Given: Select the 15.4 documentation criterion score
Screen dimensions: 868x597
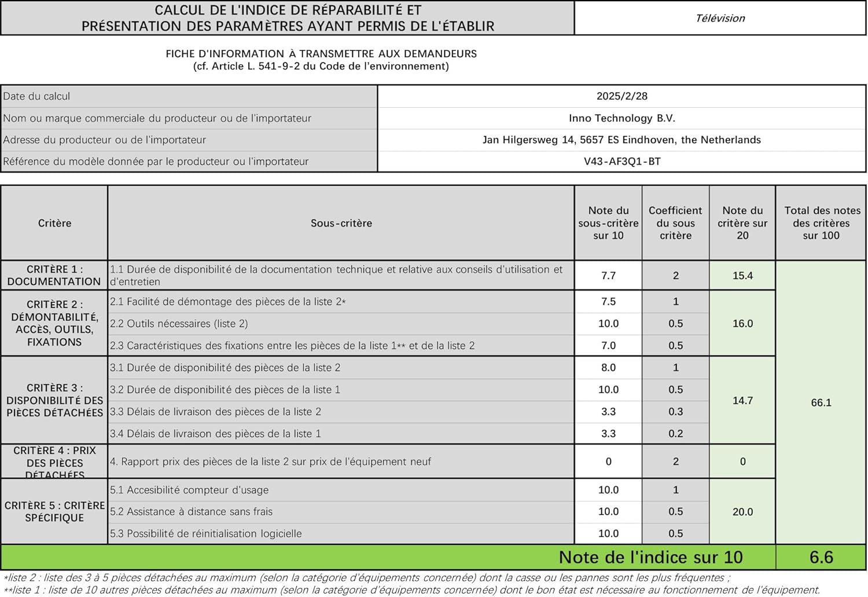Looking at the screenshot, I should [742, 276].
